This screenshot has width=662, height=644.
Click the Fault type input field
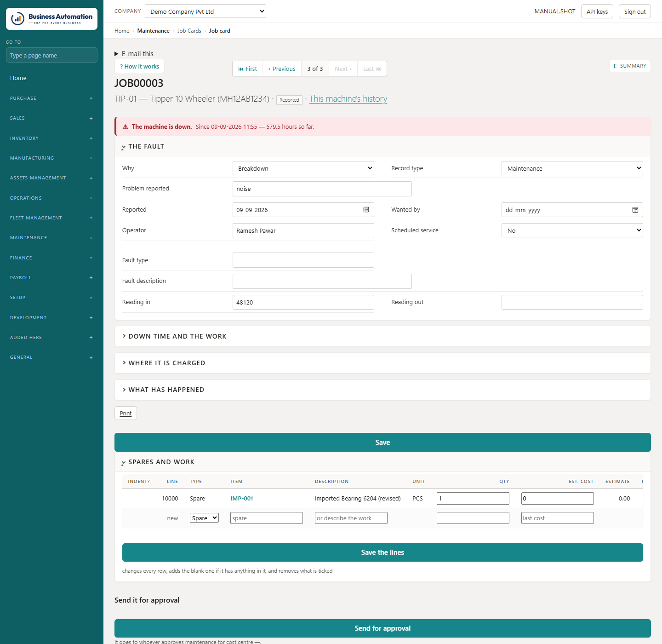tap(303, 260)
